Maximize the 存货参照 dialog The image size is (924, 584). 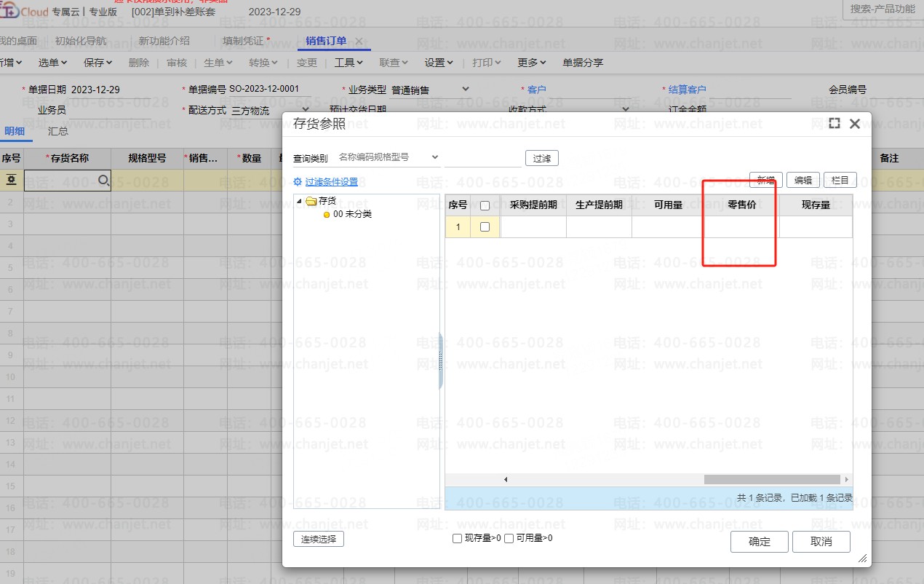click(835, 124)
